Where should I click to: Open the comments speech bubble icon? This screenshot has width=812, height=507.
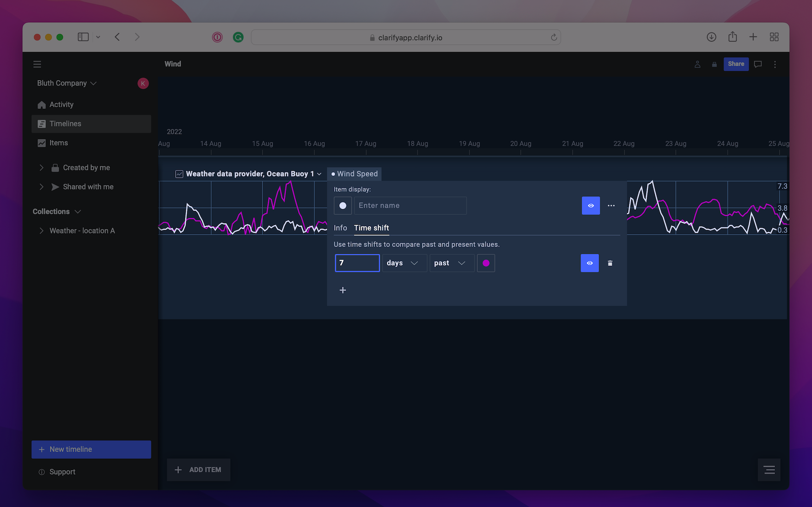click(x=757, y=64)
